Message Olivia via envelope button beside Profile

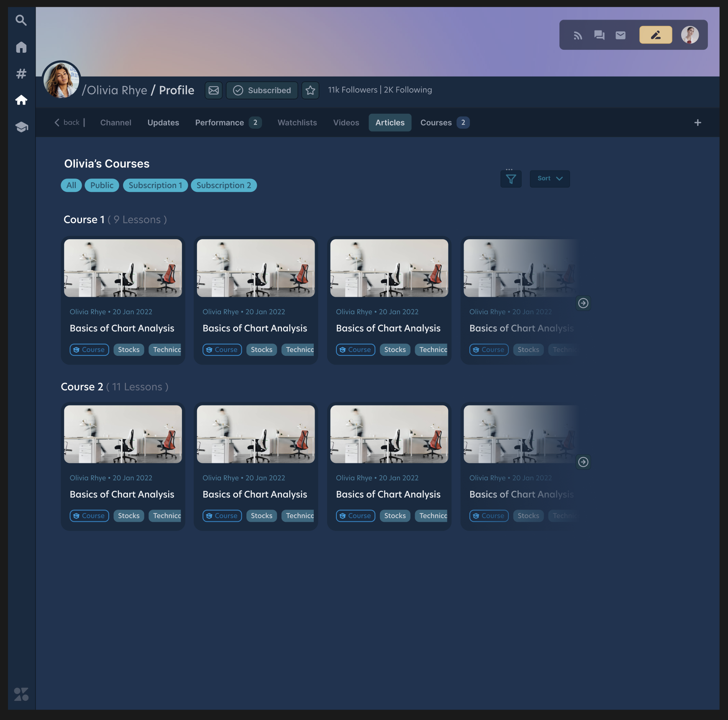click(x=213, y=90)
